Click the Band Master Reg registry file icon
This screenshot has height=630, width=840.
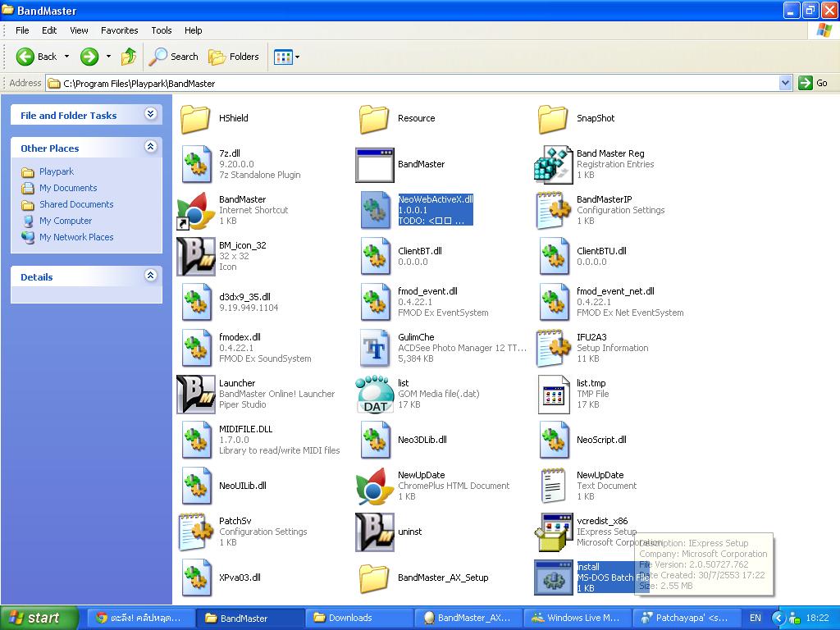click(x=552, y=164)
